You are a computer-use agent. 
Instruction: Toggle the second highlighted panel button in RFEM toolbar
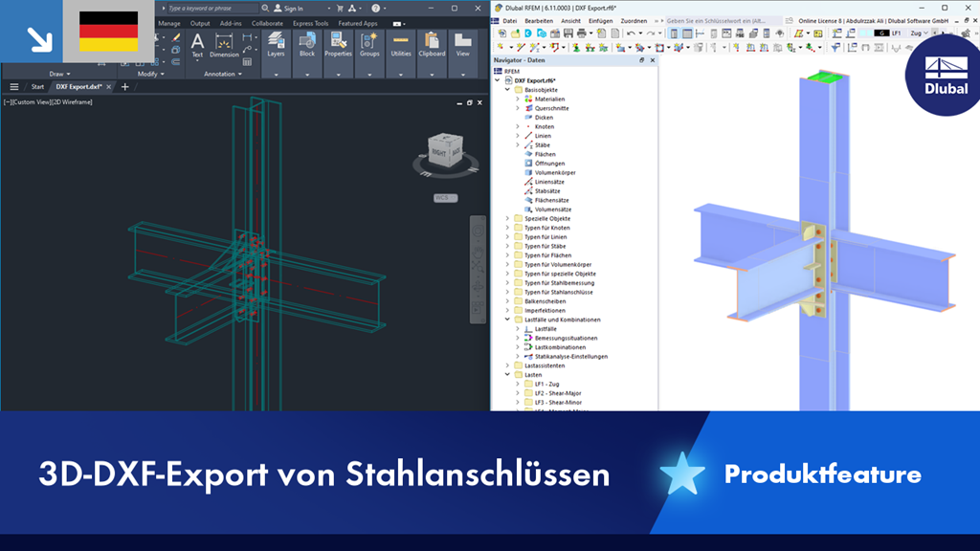pos(687,33)
